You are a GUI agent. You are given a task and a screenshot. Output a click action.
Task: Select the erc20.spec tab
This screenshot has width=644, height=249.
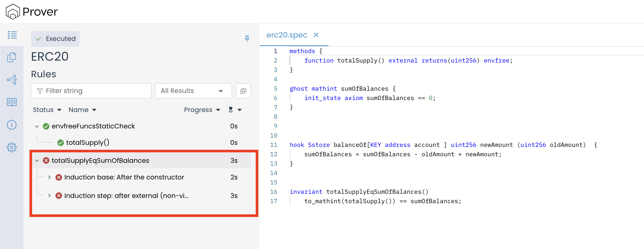(287, 35)
